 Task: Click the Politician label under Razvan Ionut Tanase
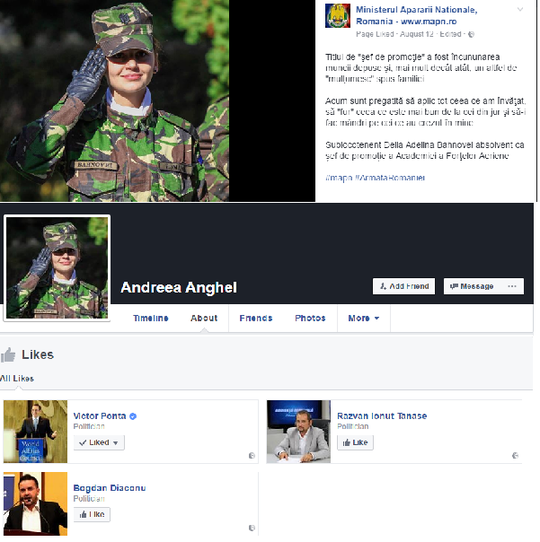click(353, 427)
